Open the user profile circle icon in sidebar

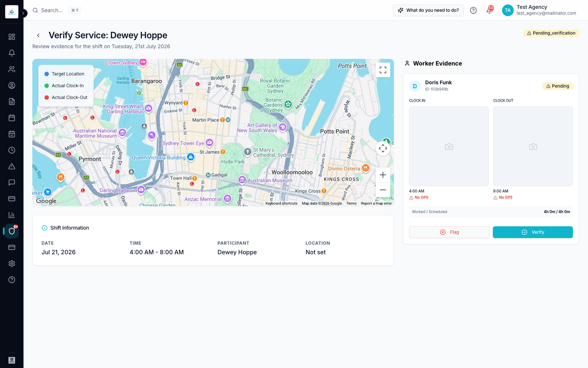pos(12,85)
